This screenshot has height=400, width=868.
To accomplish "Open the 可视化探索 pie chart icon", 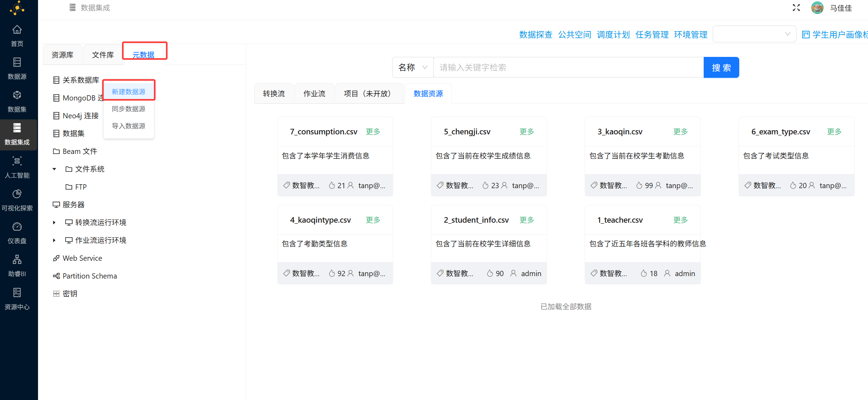I will [x=17, y=194].
